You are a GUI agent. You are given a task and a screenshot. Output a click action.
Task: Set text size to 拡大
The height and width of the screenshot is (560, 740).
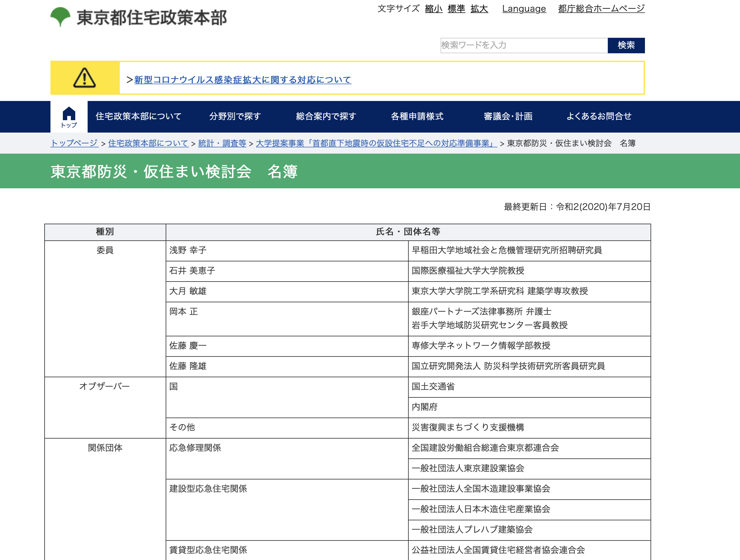(479, 9)
